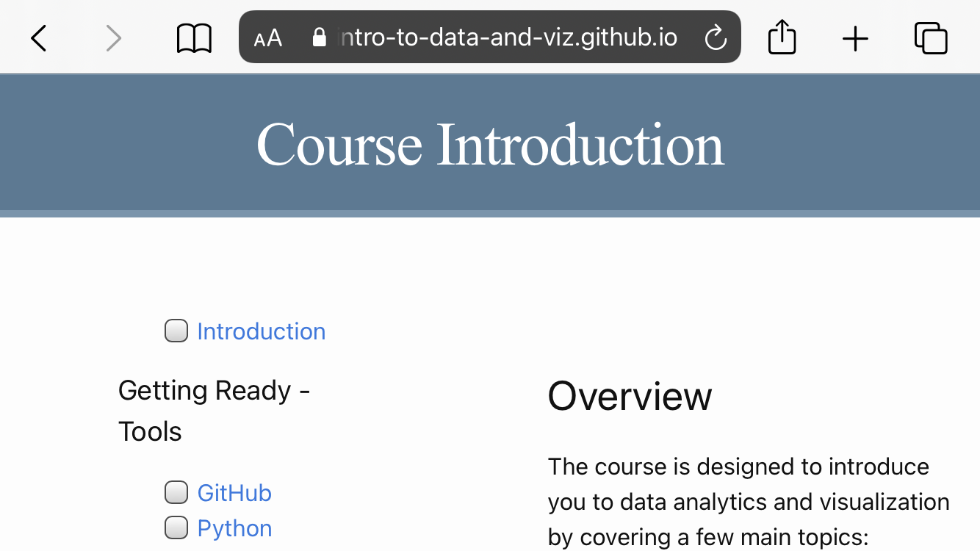This screenshot has width=980, height=551.
Task: Select the intro-to-data-and-viz.github.io address field
Action: click(x=490, y=37)
